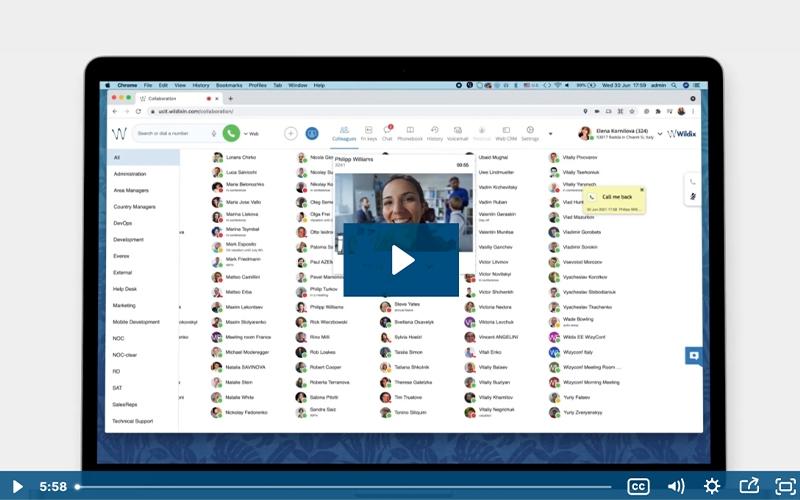Open the blue chat bubble side button
This screenshot has width=800, height=500.
click(694, 356)
